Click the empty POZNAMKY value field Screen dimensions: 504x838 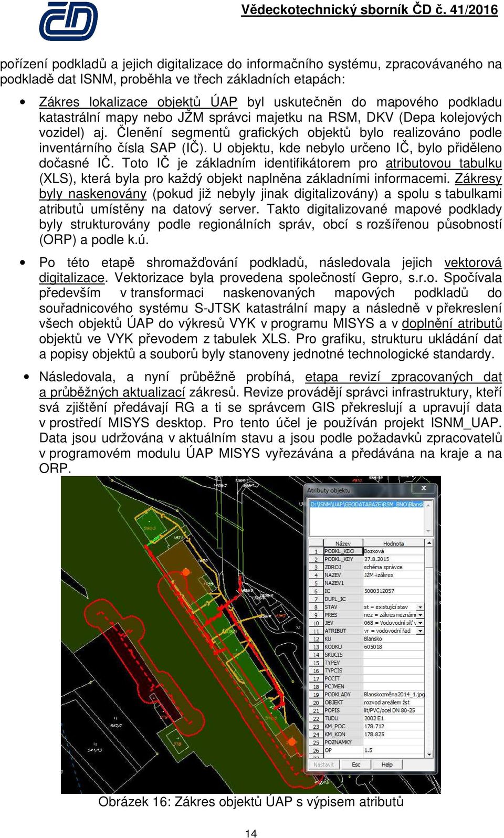pyautogui.click(x=393, y=742)
